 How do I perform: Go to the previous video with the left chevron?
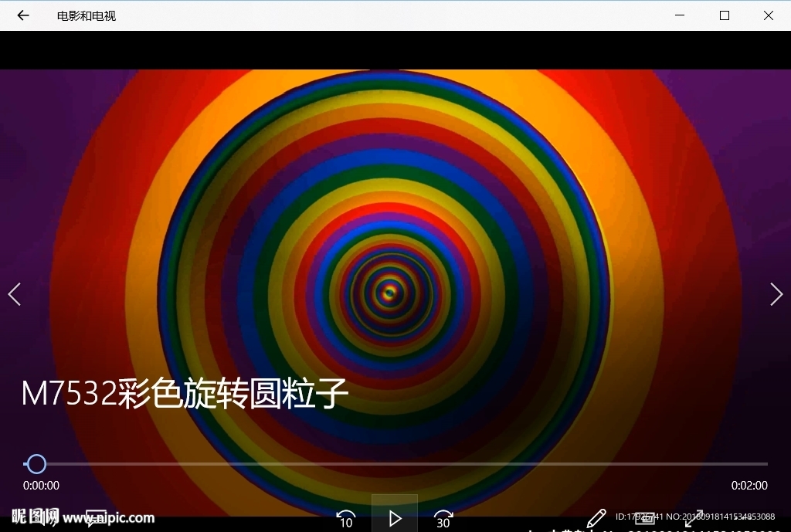[x=15, y=294]
